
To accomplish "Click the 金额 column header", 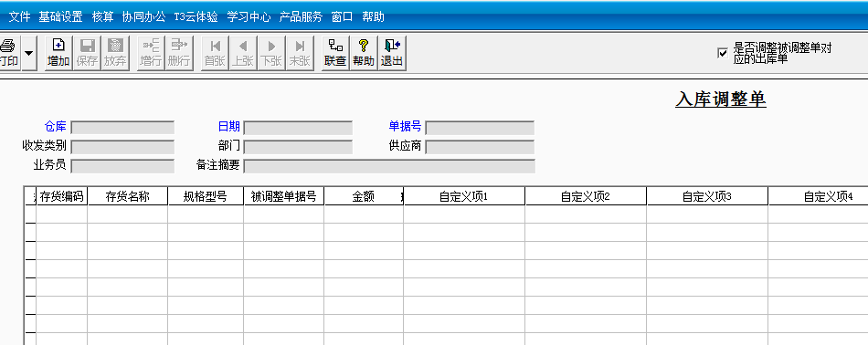I will point(363,196).
